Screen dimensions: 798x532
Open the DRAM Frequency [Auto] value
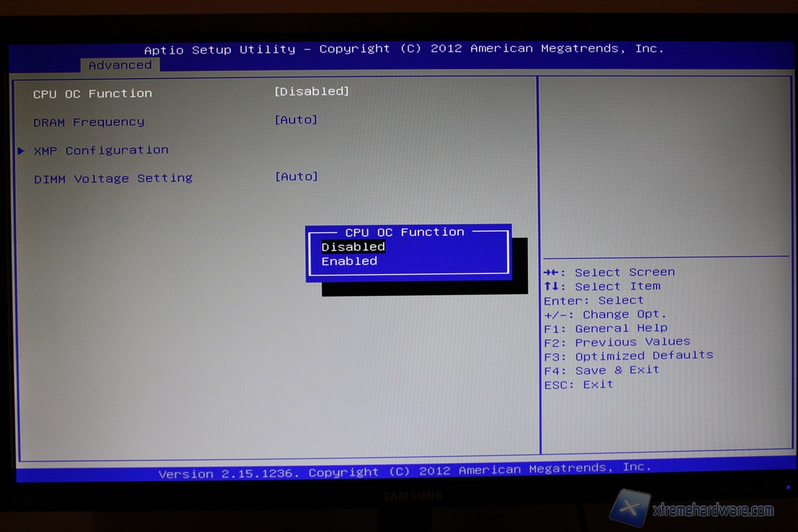[296, 120]
